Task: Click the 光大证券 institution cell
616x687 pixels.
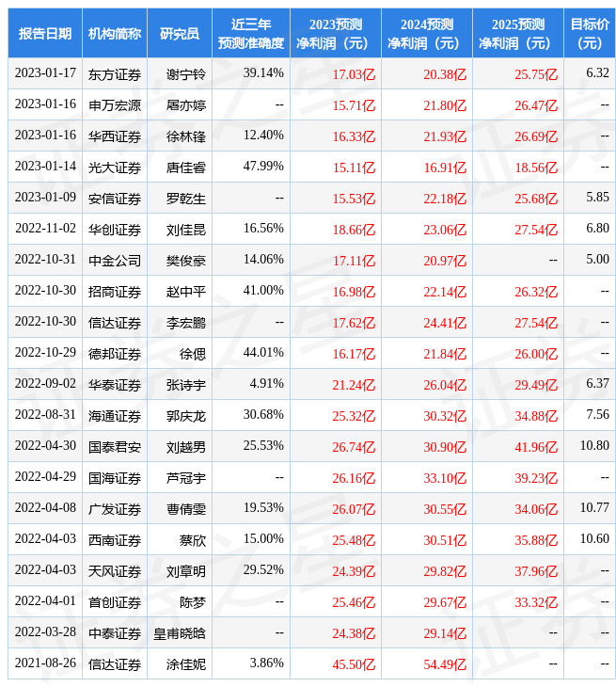Action: 114,168
